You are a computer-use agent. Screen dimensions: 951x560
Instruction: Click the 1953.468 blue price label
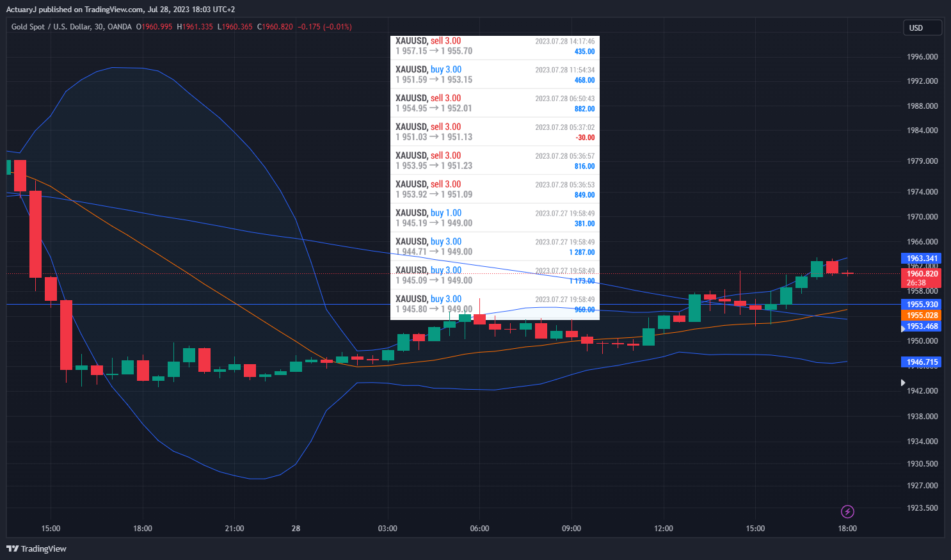pyautogui.click(x=922, y=326)
